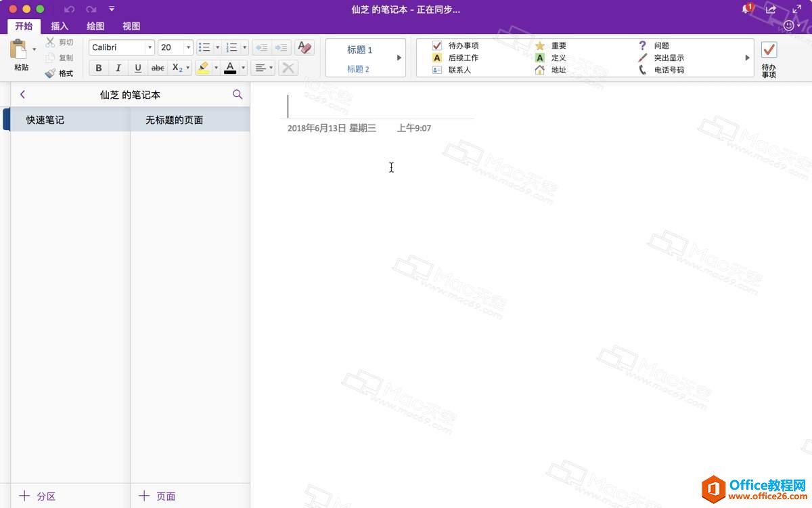Select the Format Painter (格式) brush
812x508 pixels.
tap(50, 73)
